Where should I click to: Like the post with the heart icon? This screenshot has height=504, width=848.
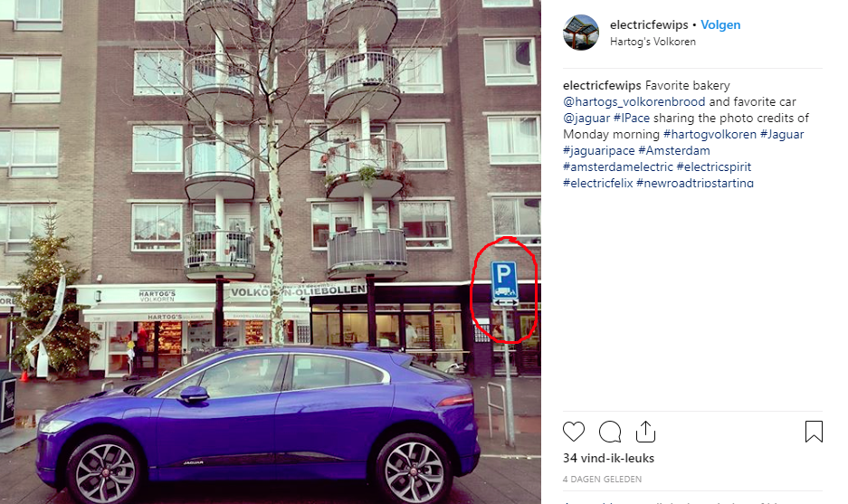574,432
